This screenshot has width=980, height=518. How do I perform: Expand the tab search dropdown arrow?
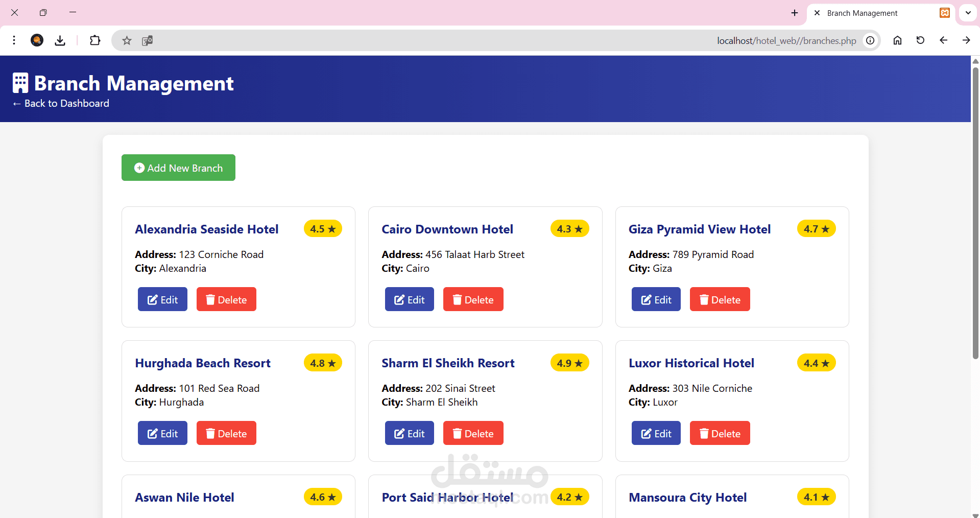[968, 13]
